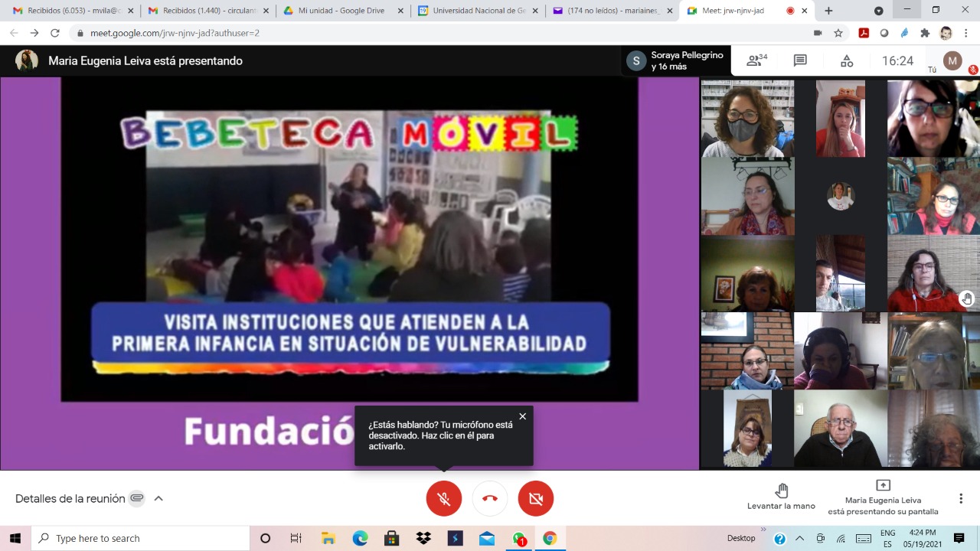Show hidden system tray icons
This screenshot has height=551, width=980.
799,538
